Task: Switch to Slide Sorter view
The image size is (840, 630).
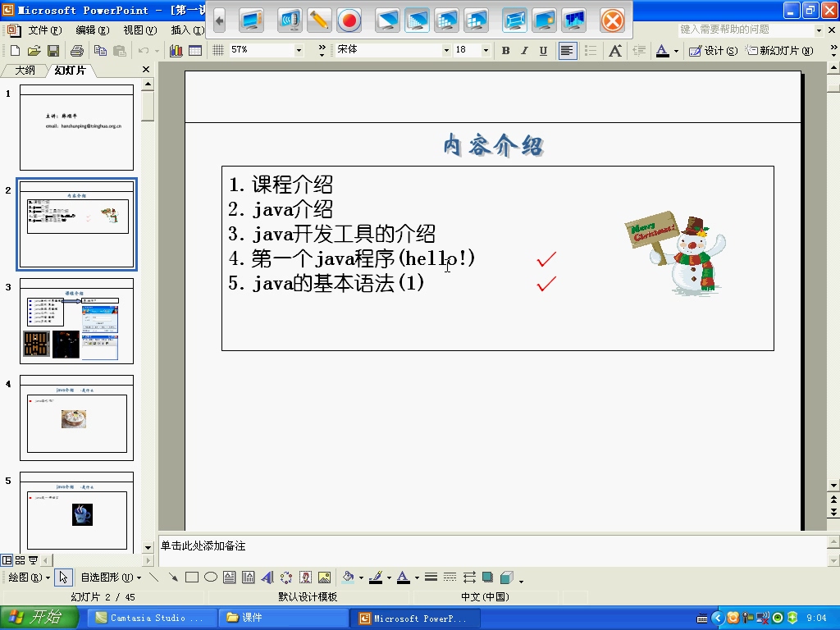Action: tap(21, 560)
